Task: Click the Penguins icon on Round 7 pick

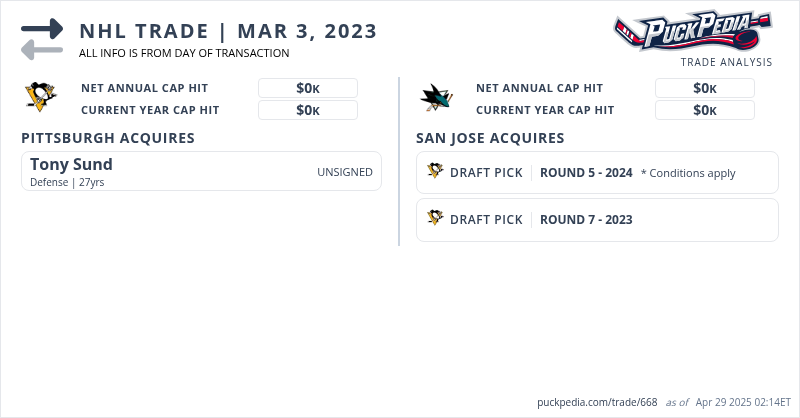Action: 435,219
